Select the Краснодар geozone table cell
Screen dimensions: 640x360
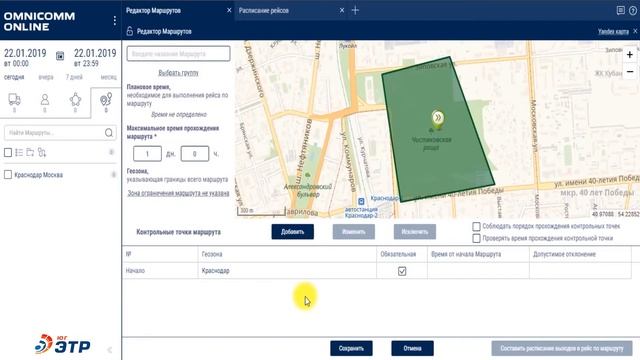pos(287,271)
